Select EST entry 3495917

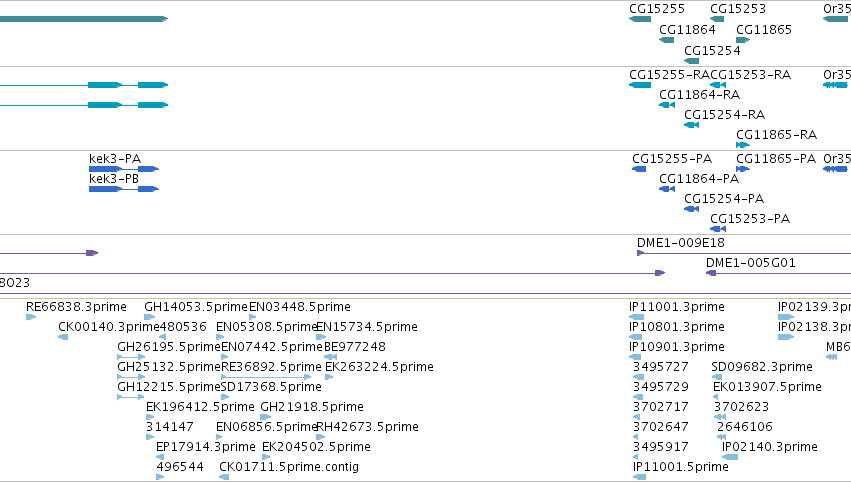click(x=661, y=447)
